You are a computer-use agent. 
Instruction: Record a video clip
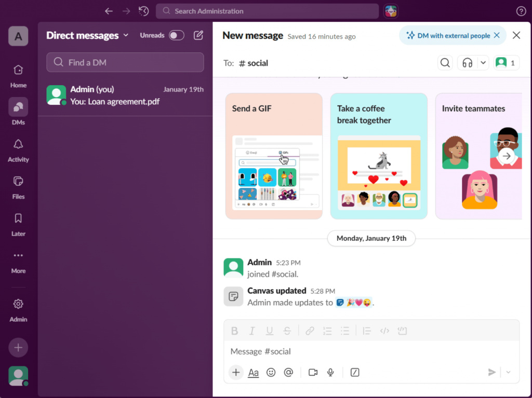(x=313, y=372)
